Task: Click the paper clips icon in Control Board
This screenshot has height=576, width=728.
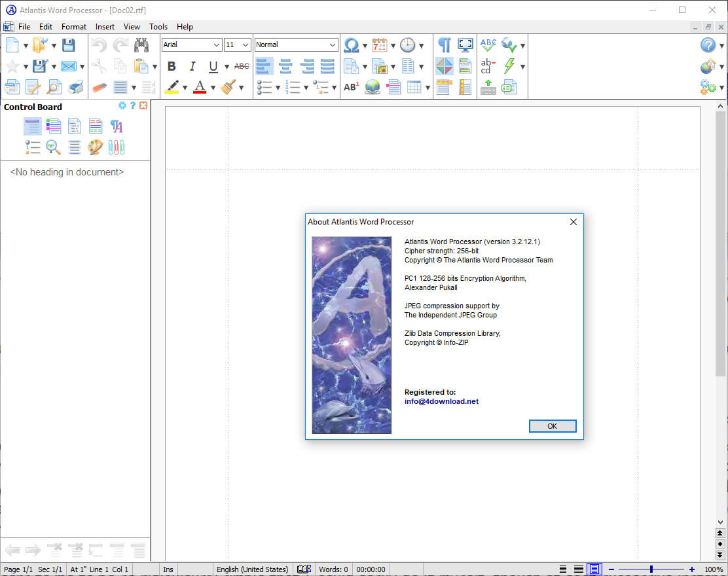Action: (117, 147)
